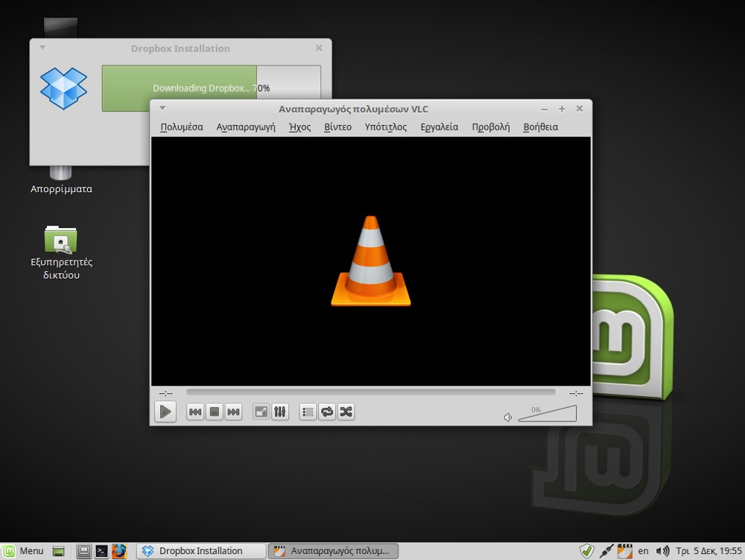Open the update manager shield tray icon
The height and width of the screenshot is (560, 745).
587,551
